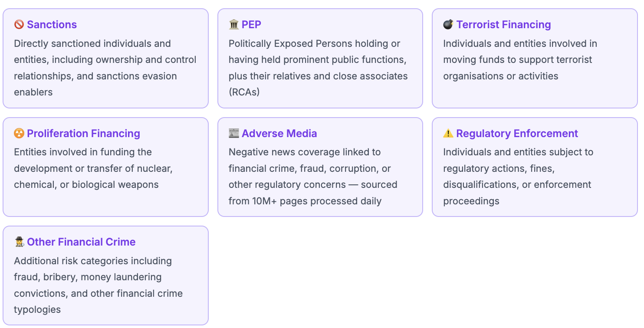Click the Politically Exposed Persons description text

point(318,68)
